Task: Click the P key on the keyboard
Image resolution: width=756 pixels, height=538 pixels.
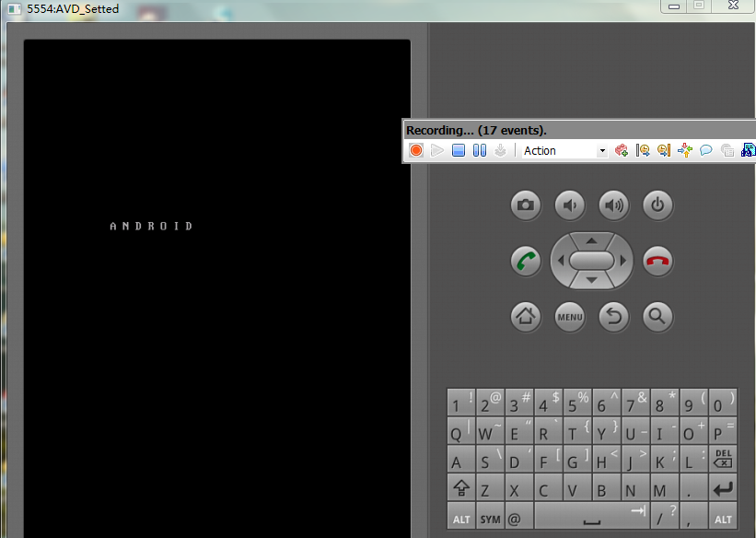Action: pyautogui.click(x=723, y=431)
